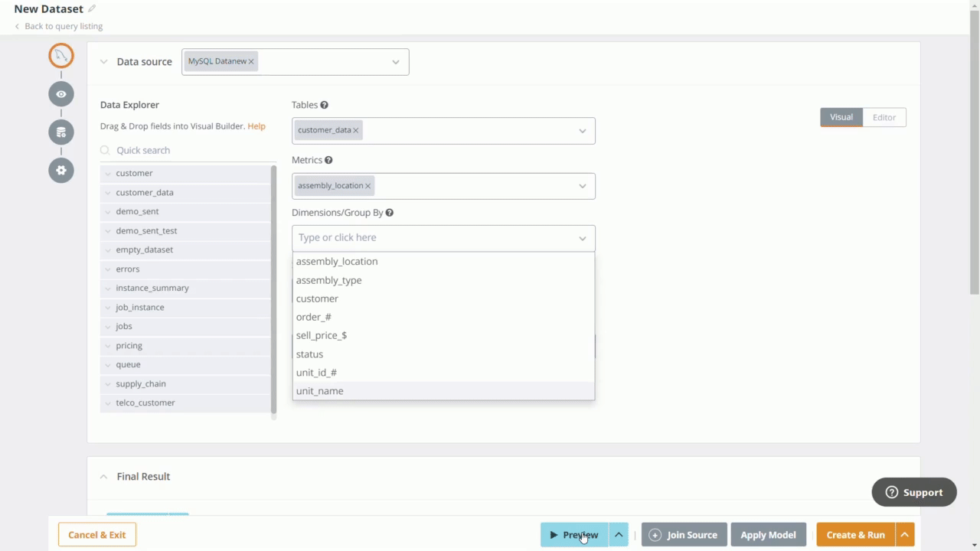The image size is (980, 551).
Task: Collapse the Final Result section
Action: pos(104,477)
